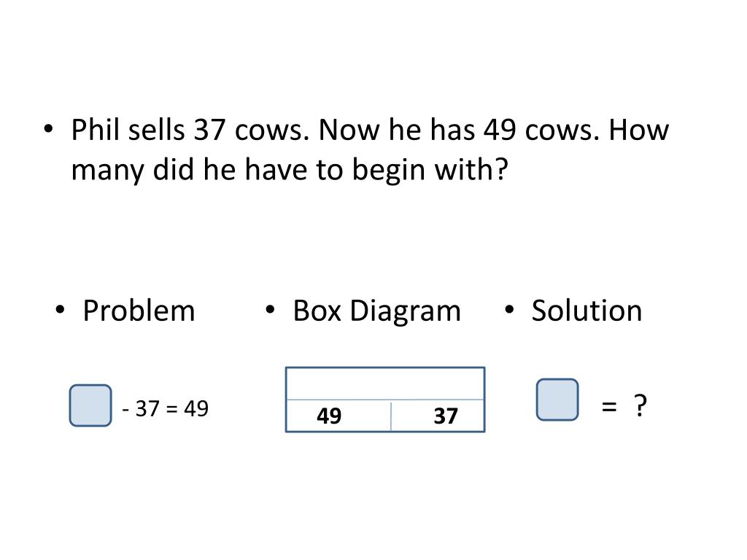
Task: Click the divider line between 49 and 37
Action: click(x=391, y=416)
